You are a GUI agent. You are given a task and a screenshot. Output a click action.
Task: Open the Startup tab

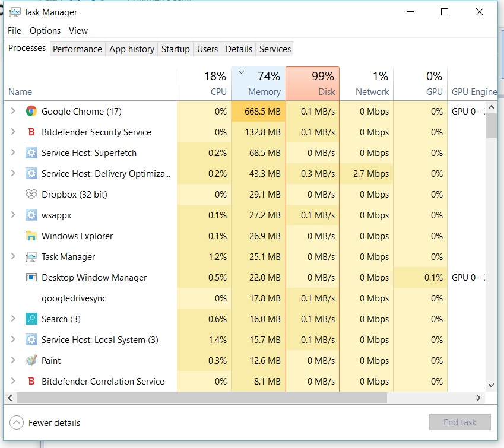point(176,49)
